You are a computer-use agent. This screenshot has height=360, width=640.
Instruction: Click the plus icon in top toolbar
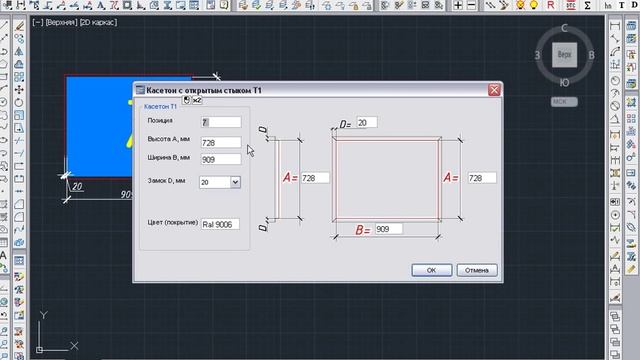coord(458,5)
